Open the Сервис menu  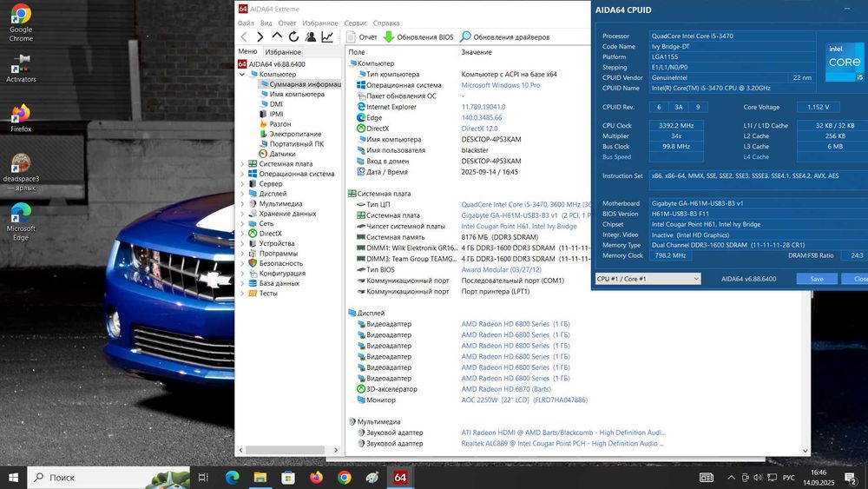tap(355, 23)
